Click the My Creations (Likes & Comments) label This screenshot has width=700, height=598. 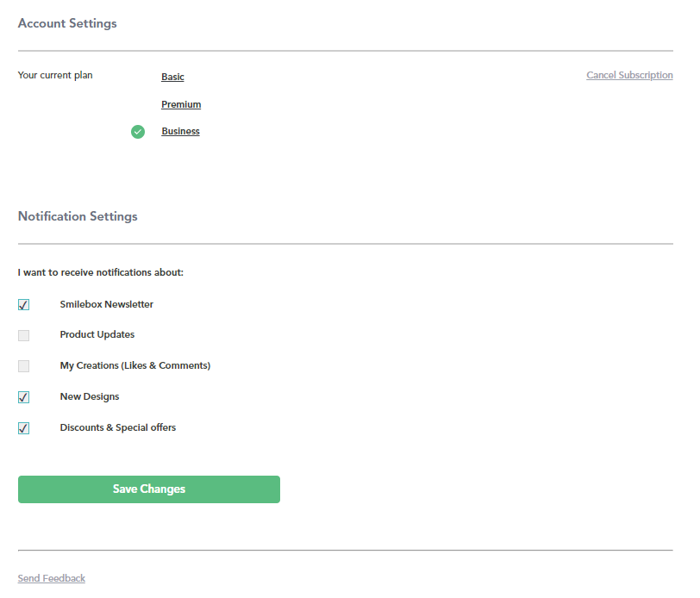pyautogui.click(x=134, y=365)
